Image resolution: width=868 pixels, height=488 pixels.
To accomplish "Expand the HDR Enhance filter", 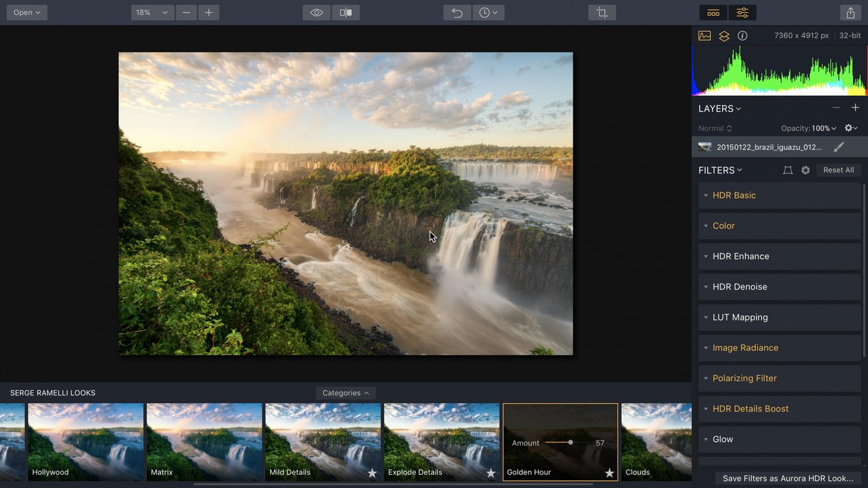I will (x=779, y=256).
